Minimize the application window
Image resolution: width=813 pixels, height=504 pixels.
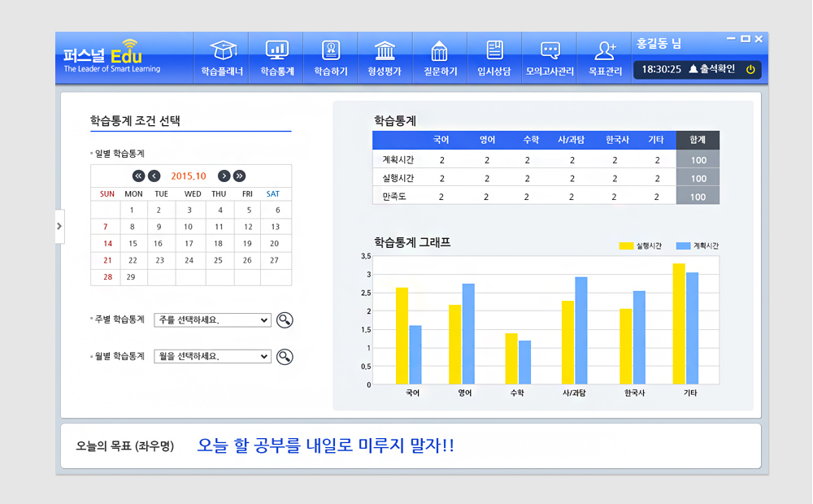[731, 38]
